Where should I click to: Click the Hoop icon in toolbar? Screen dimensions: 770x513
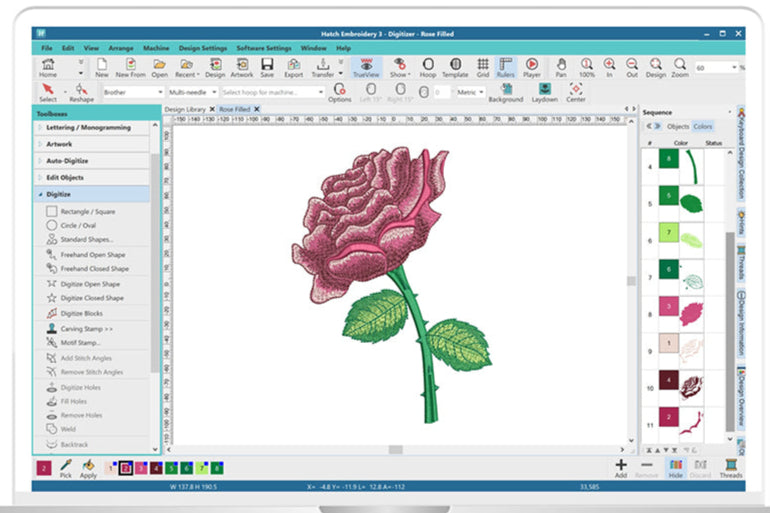click(428, 67)
